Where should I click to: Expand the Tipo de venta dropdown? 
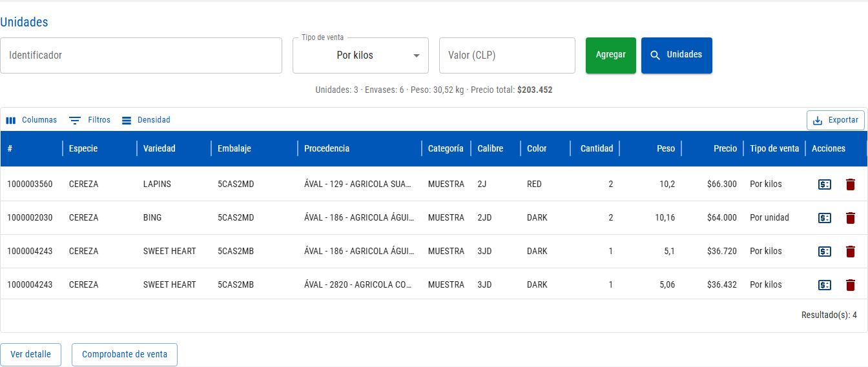[360, 55]
